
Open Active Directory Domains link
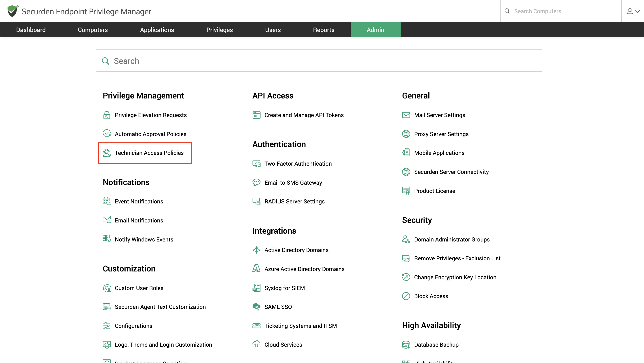296,250
